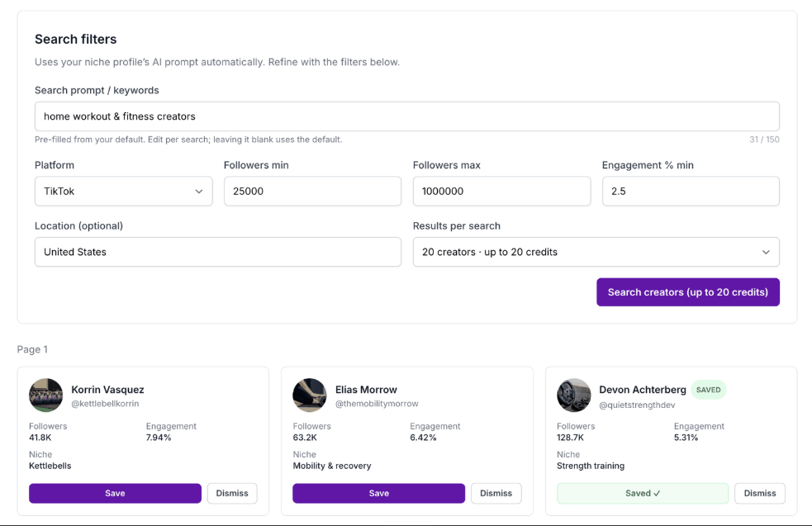Image resolution: width=812 pixels, height=526 pixels.
Task: Click the 128.7K followers value
Action: point(570,438)
